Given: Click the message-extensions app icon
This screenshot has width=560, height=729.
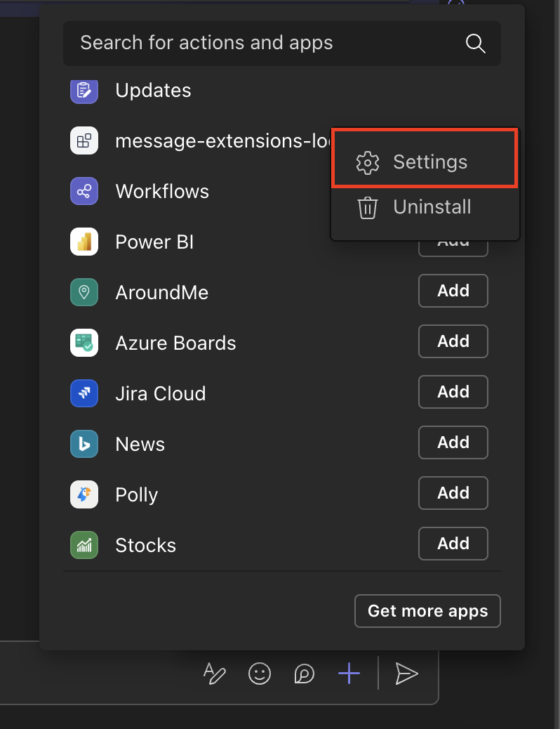Looking at the screenshot, I should point(84,141).
